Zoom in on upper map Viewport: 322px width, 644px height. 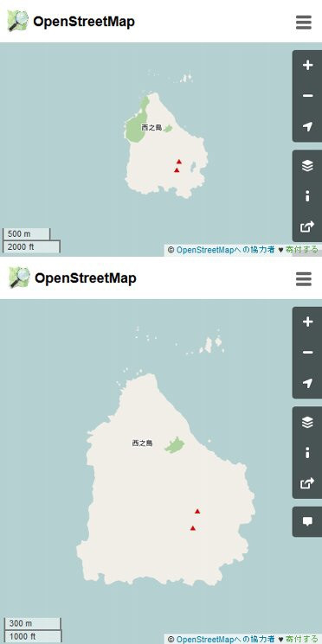(x=307, y=66)
